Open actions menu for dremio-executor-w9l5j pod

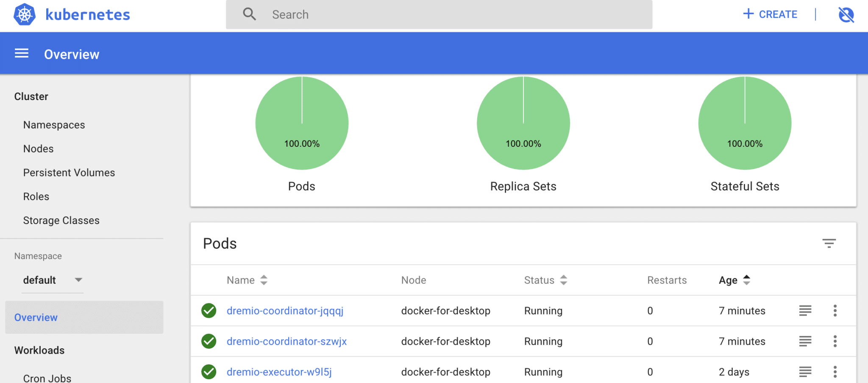click(835, 372)
